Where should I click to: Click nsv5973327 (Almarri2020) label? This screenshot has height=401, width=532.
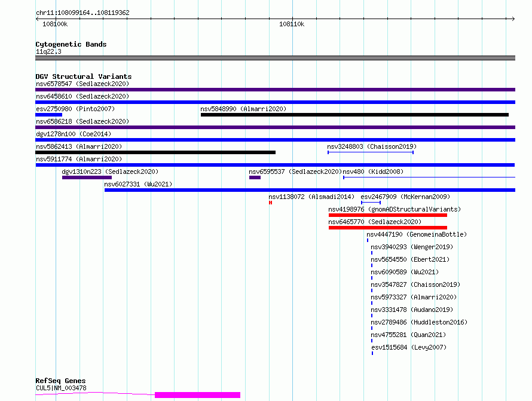point(414,297)
